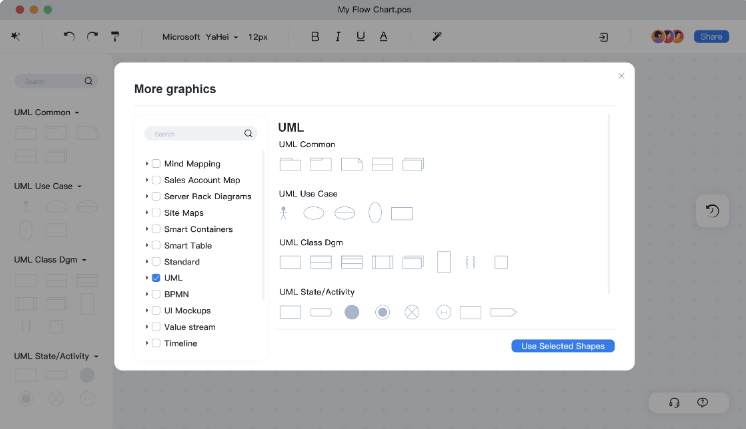The height and width of the screenshot is (429, 746).
Task: Click the redo arrow in toolbar
Action: [92, 36]
